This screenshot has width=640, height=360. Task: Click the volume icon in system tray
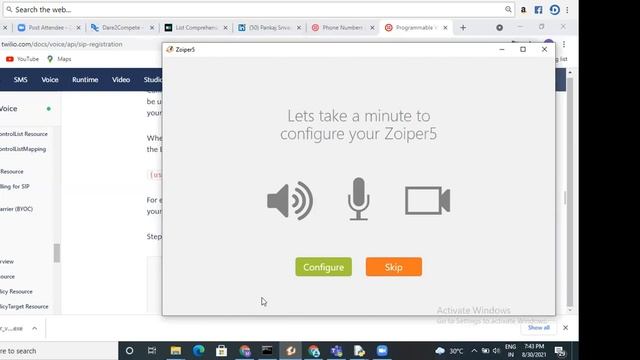point(496,351)
